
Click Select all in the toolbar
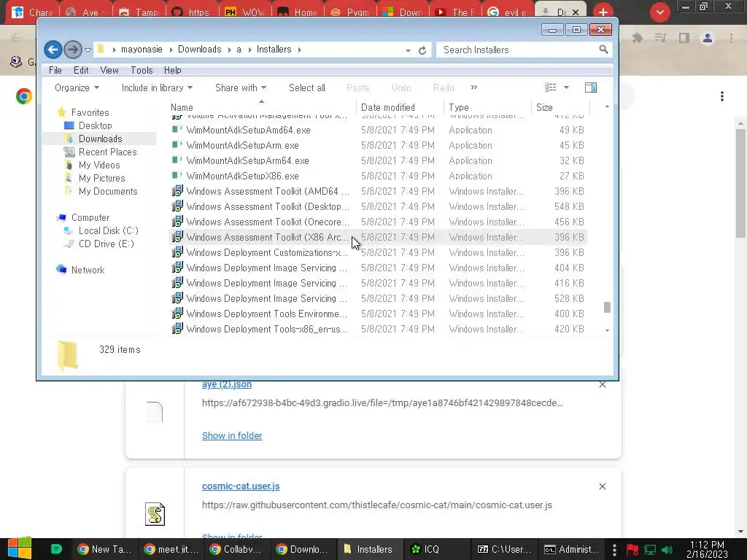point(307,87)
